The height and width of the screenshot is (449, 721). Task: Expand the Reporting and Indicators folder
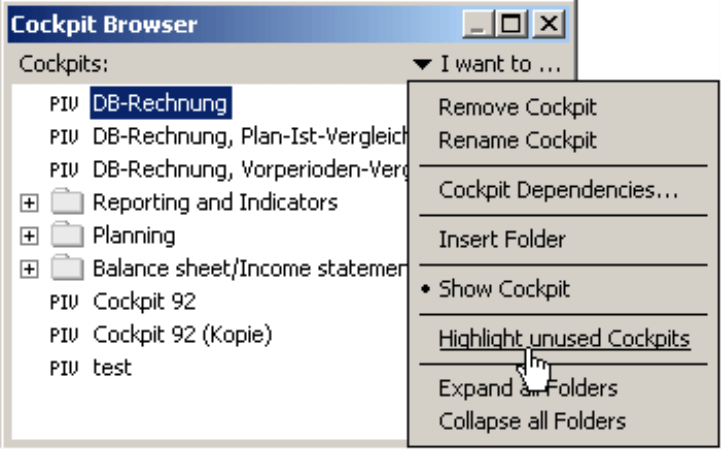coord(29,203)
